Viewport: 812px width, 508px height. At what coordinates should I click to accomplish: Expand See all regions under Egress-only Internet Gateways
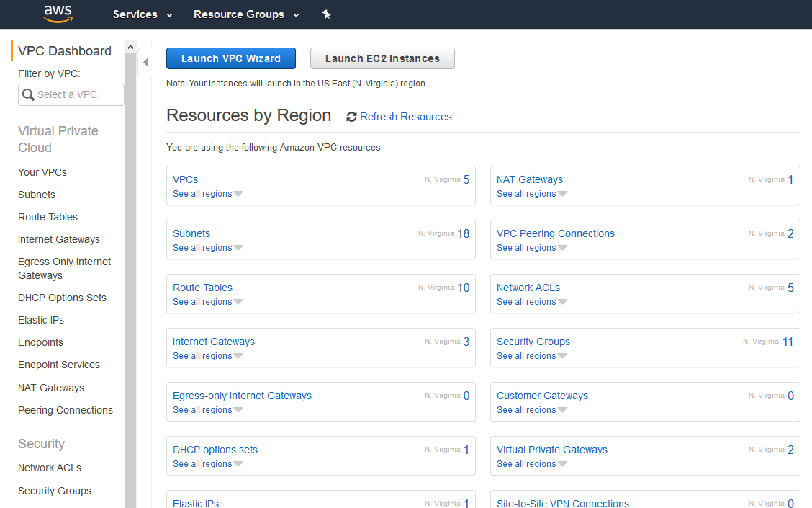(x=207, y=410)
